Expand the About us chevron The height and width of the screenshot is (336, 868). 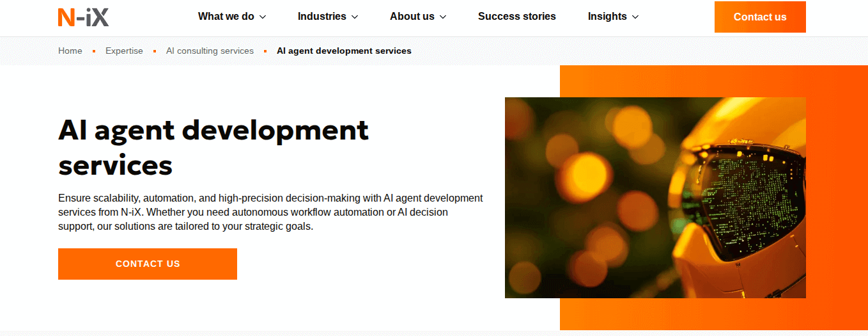(443, 17)
